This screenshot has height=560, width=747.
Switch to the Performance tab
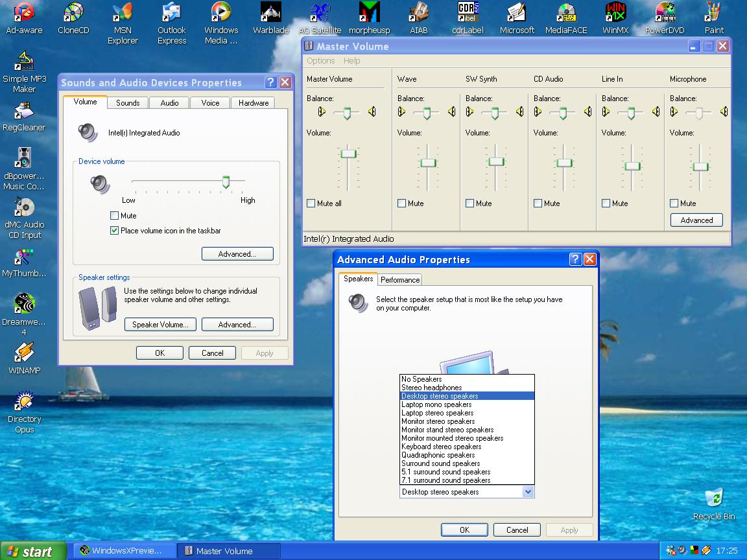pos(399,280)
